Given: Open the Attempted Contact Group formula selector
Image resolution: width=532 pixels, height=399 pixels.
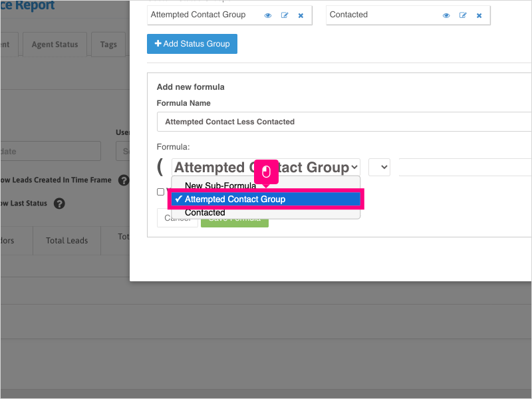Looking at the screenshot, I should pos(265,168).
